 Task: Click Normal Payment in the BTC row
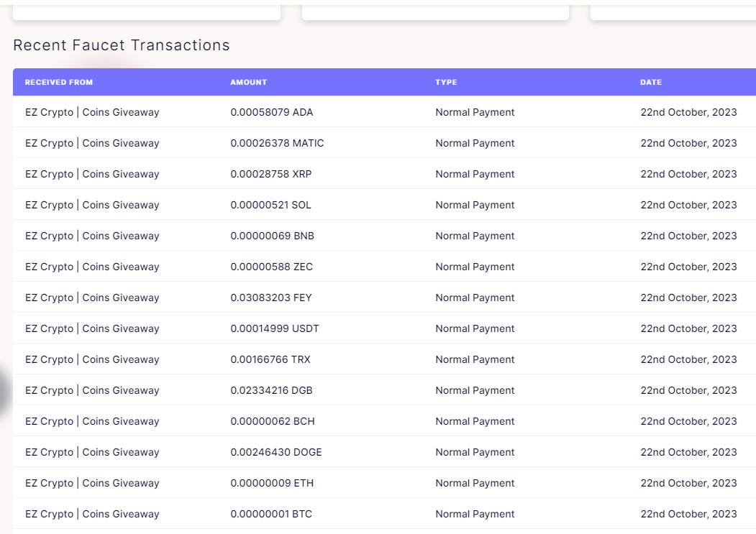[x=475, y=513]
